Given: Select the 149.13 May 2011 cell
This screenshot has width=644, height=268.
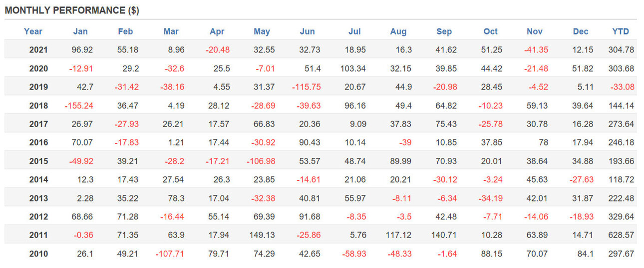Looking at the screenshot, I should coord(262,235).
